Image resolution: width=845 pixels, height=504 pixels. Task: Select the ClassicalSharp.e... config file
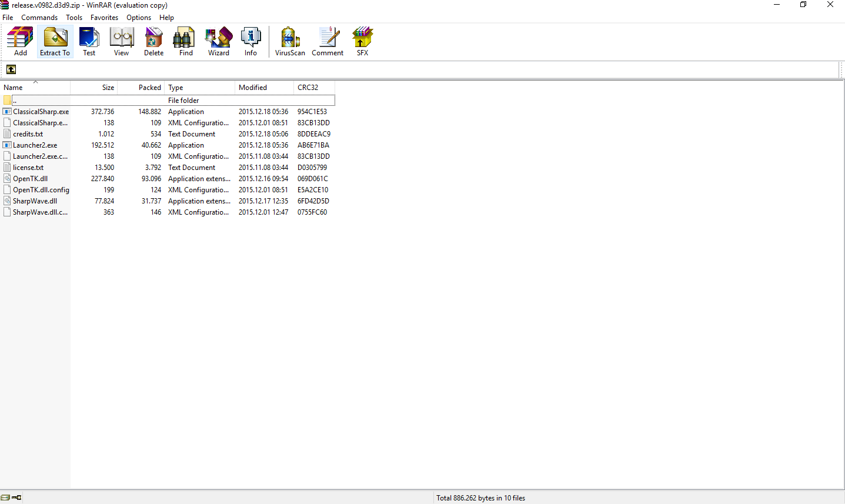pos(41,123)
